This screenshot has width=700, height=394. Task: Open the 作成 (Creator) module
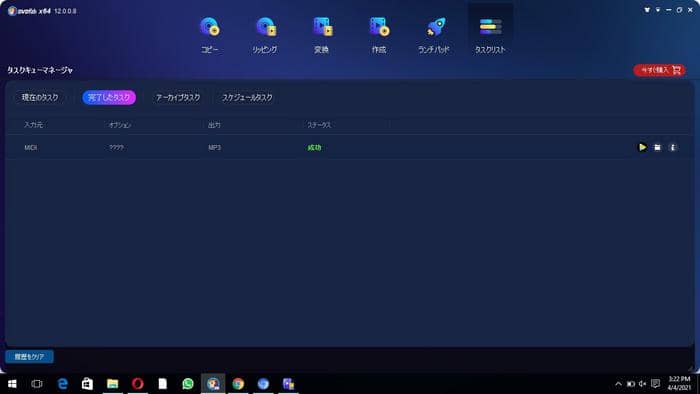(x=379, y=35)
